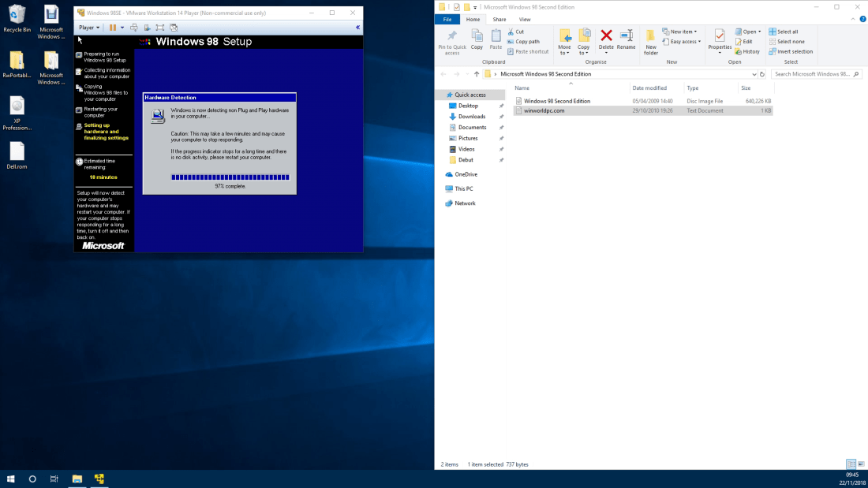Open the Player menu in VMware

[x=89, y=28]
